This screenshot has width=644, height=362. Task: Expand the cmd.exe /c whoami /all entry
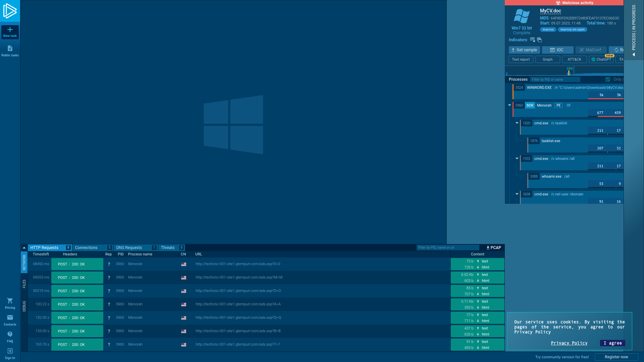(517, 158)
